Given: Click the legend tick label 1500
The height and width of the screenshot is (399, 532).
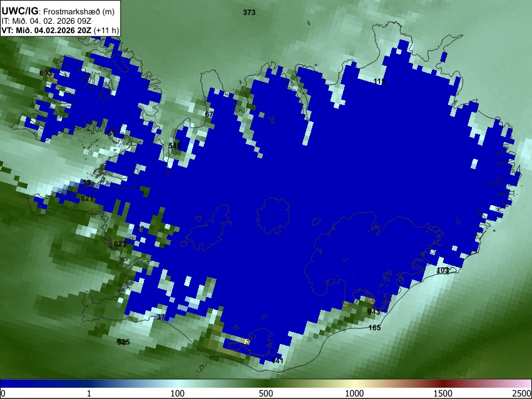Looking at the screenshot, I should tap(443, 393).
